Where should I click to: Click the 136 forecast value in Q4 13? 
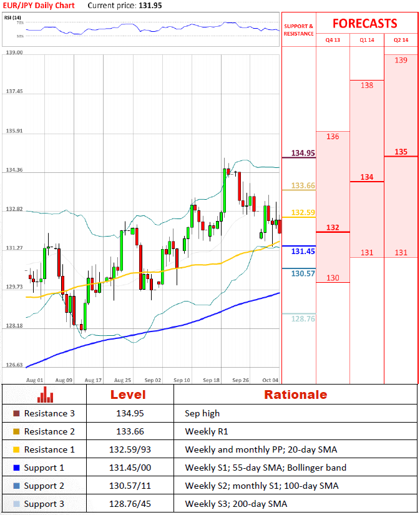(x=333, y=136)
